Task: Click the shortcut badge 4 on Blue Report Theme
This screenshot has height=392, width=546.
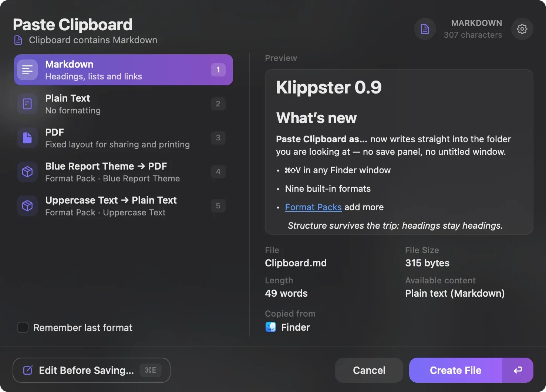Action: pyautogui.click(x=218, y=172)
